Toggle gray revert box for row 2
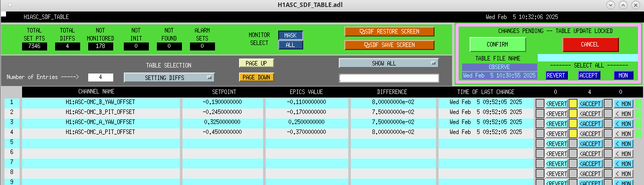644x185 pixels. coord(540,113)
